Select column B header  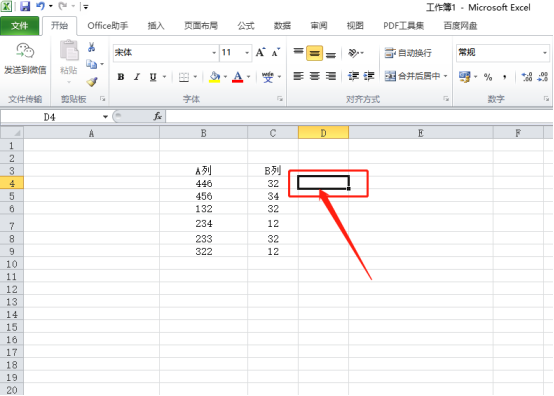pyautogui.click(x=204, y=133)
